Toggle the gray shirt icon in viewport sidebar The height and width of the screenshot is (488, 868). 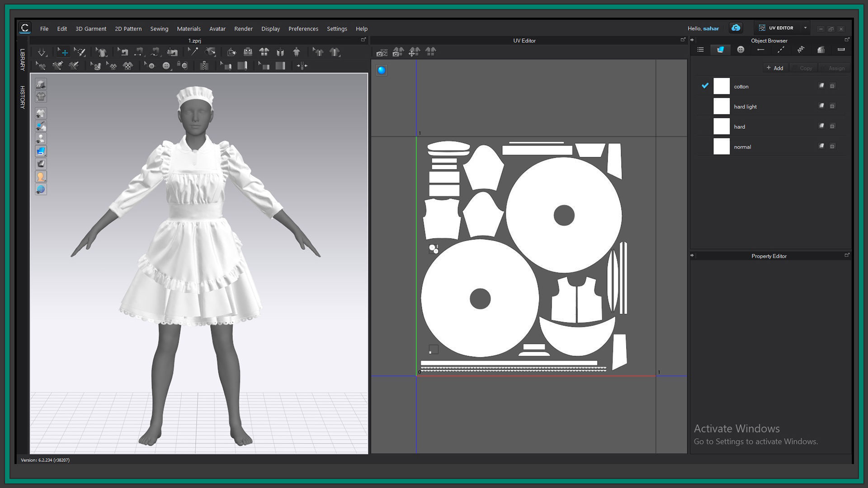pyautogui.click(x=41, y=97)
